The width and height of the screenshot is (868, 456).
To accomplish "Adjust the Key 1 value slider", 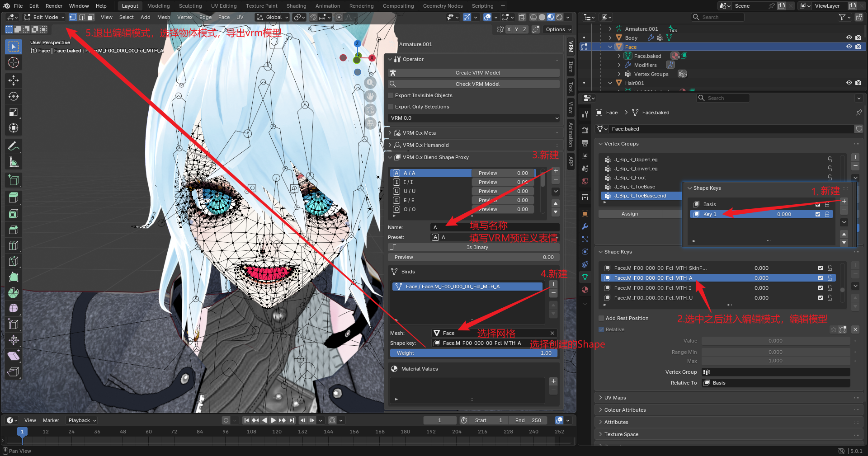I will coord(784,214).
